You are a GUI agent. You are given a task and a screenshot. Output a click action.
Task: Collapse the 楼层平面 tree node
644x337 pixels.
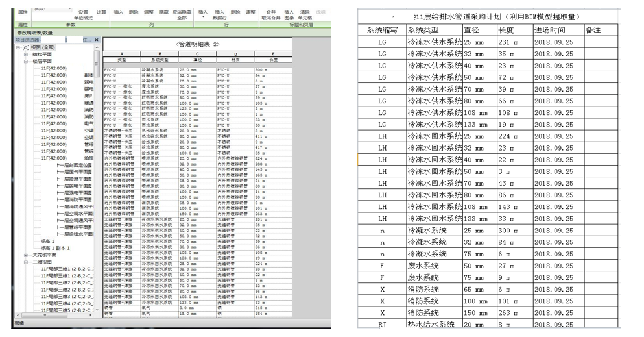[25, 62]
